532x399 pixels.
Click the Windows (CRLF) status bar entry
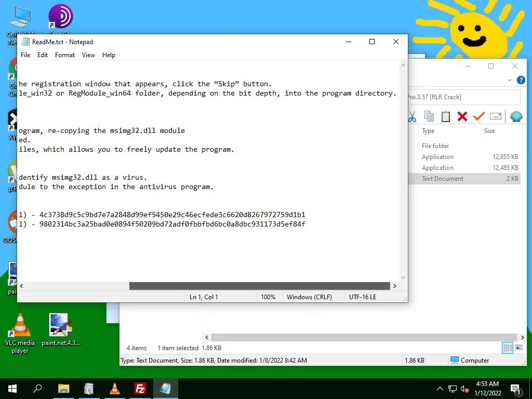coord(309,297)
